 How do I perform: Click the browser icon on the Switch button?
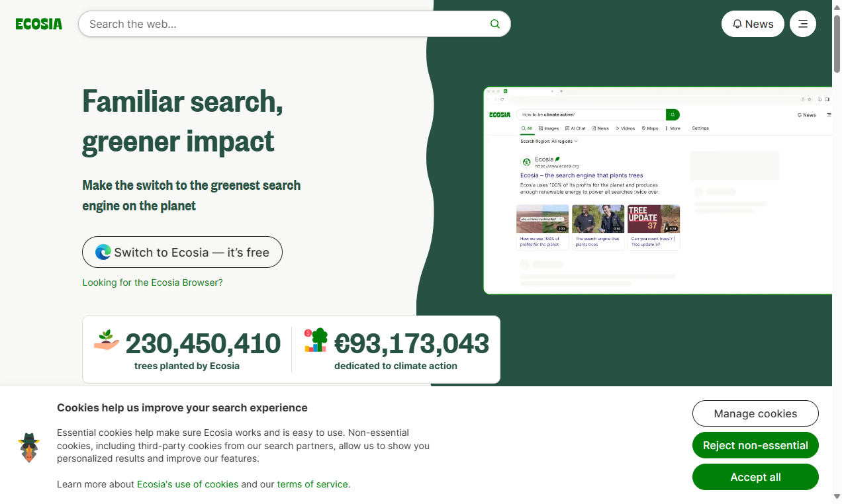[x=103, y=252]
